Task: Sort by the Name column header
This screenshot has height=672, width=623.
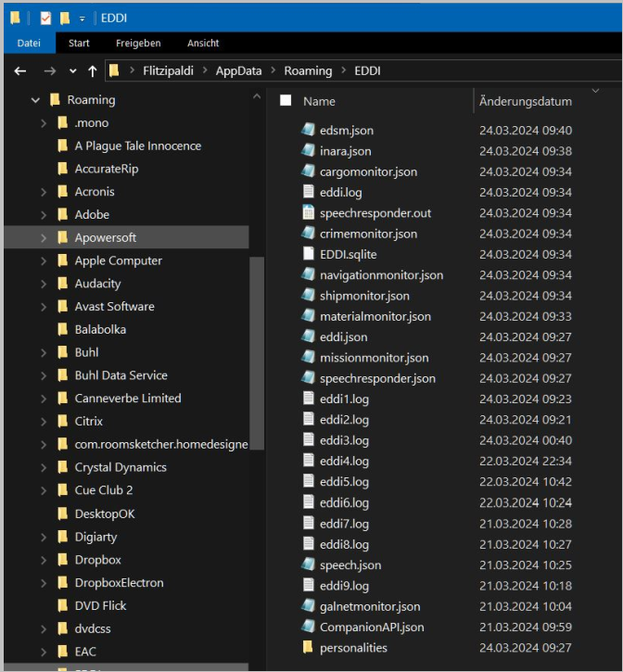Action: tap(319, 101)
